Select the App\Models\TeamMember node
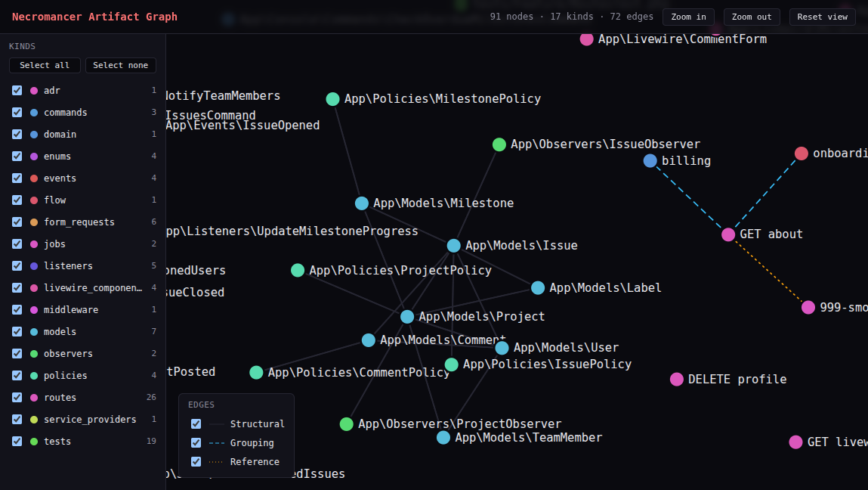 coord(443,438)
